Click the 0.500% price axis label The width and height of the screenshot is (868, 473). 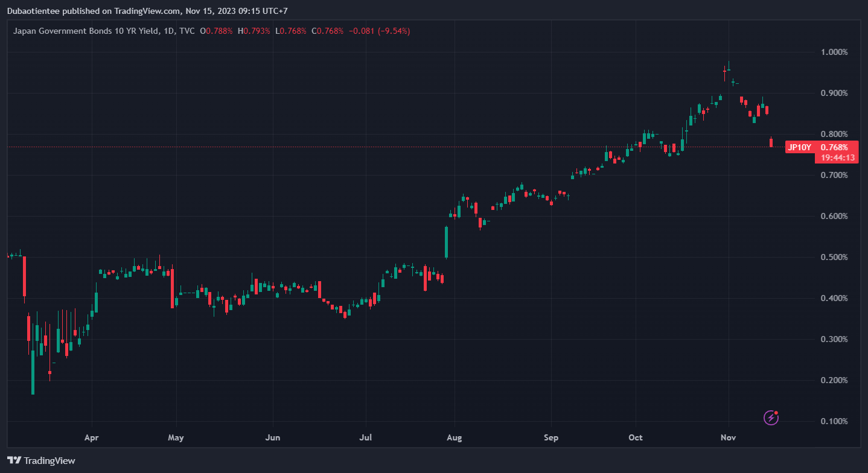point(834,257)
